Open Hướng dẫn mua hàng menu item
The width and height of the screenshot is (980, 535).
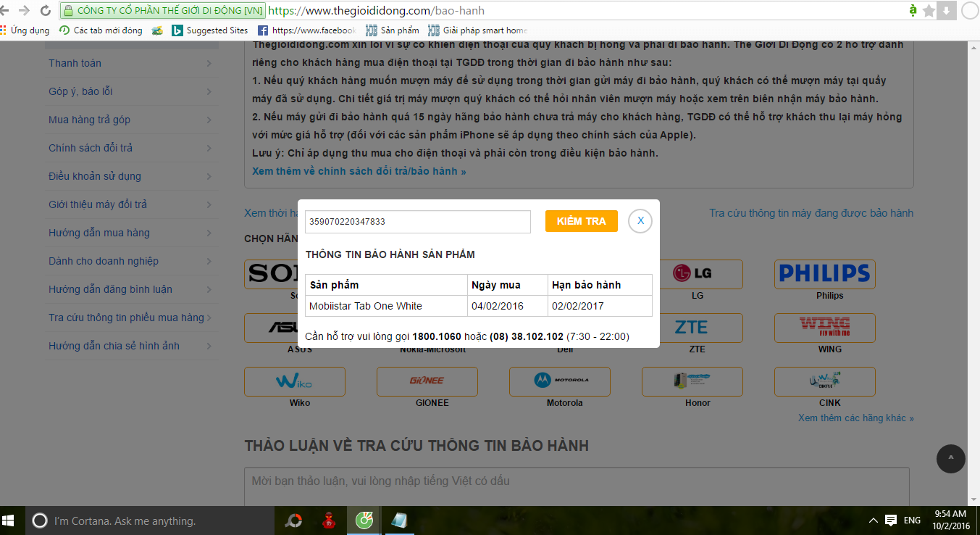(130, 233)
